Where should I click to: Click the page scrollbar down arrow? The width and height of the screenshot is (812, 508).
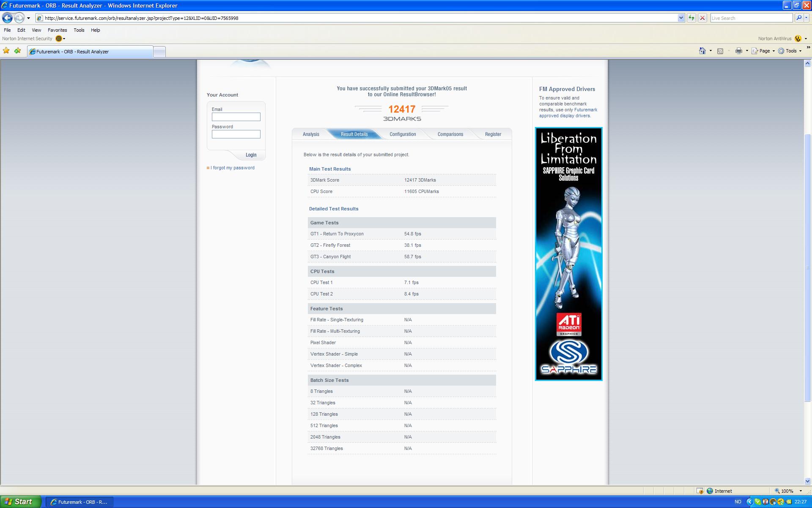click(807, 481)
